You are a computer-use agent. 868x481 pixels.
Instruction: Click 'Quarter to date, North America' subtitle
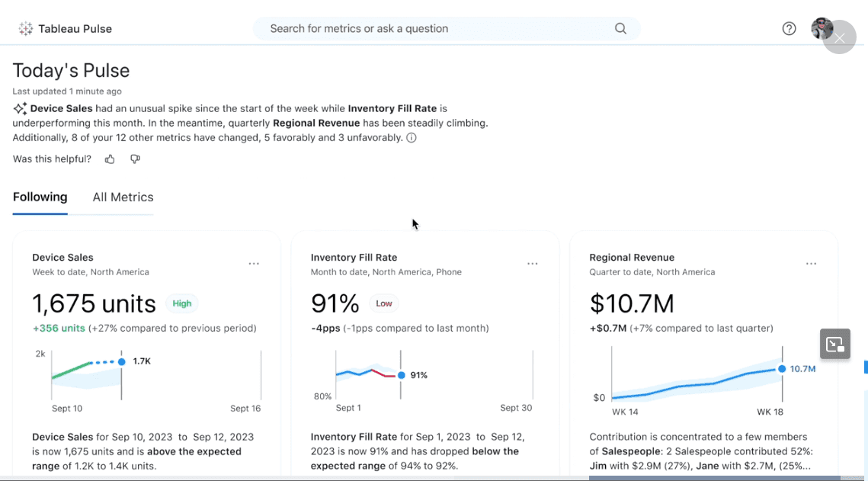[x=652, y=272]
